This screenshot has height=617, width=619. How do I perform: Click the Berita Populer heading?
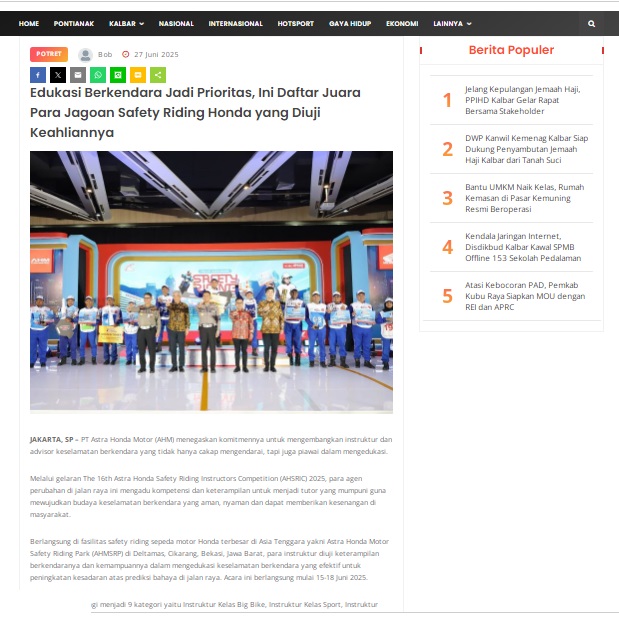(511, 50)
